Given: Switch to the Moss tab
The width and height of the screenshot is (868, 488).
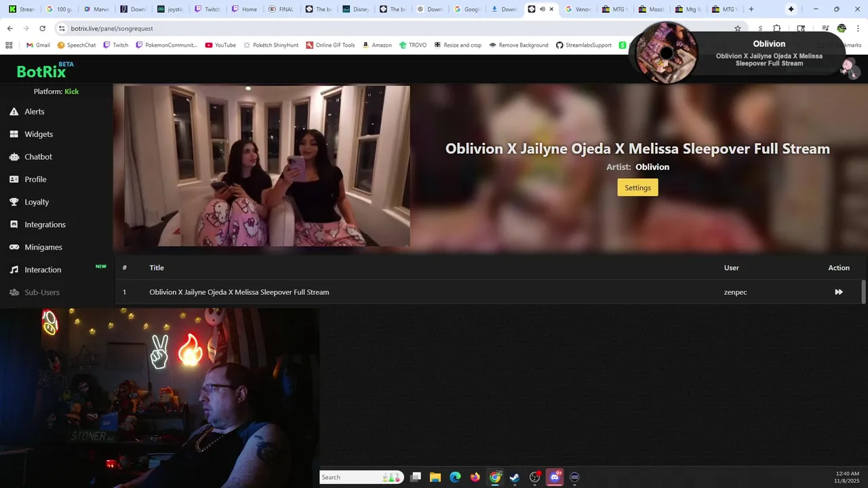Looking at the screenshot, I should tap(651, 9).
